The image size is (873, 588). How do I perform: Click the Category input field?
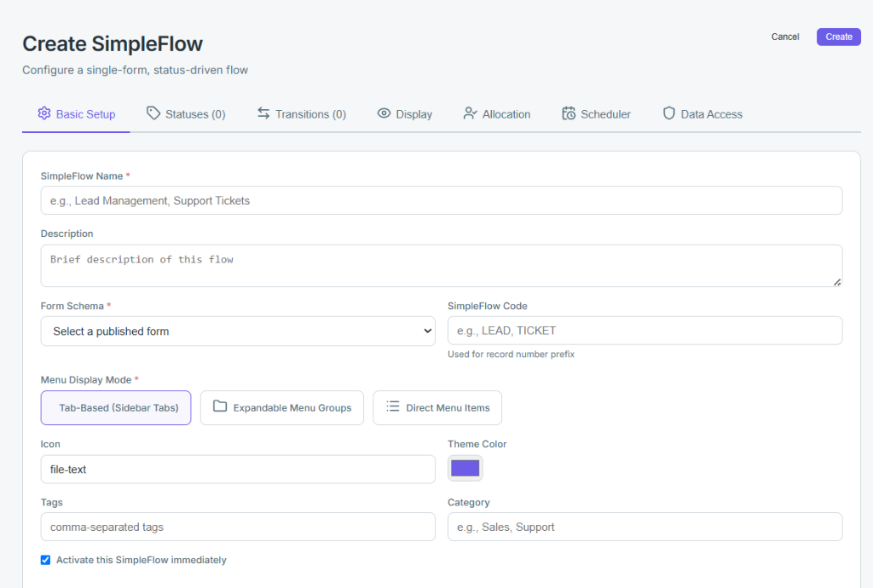[645, 527]
